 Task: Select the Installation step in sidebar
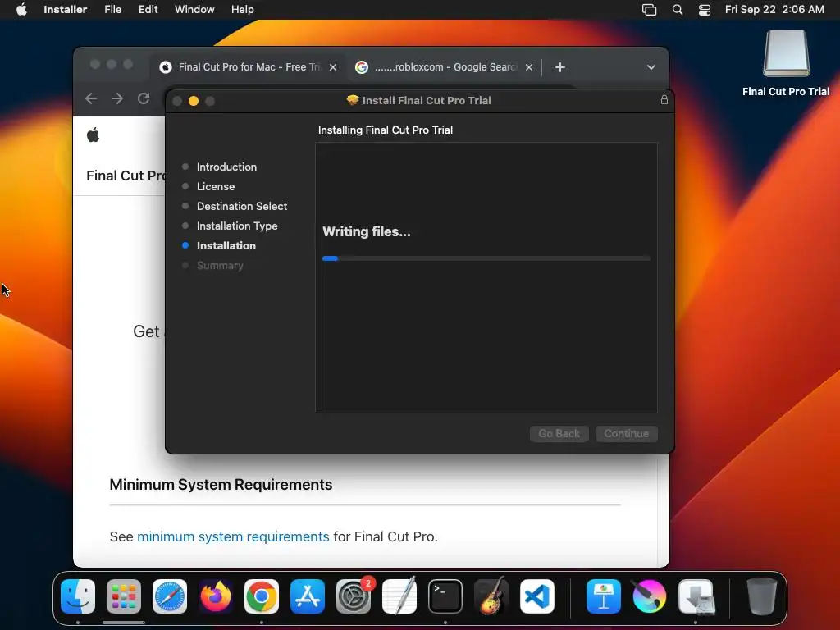[226, 245]
